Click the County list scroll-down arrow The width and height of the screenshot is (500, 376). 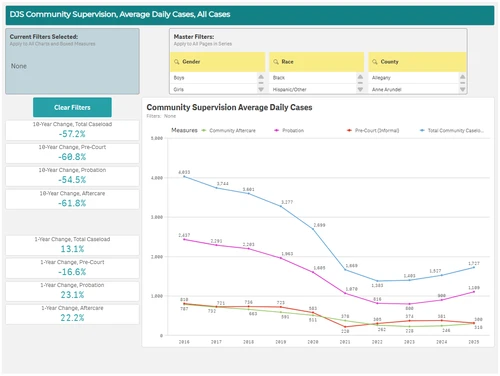463,89
